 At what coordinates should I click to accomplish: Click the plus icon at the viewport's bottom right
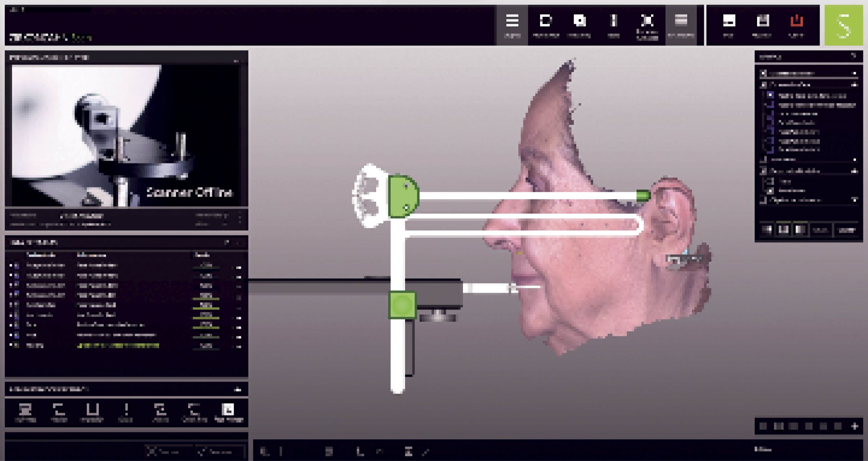tap(854, 426)
